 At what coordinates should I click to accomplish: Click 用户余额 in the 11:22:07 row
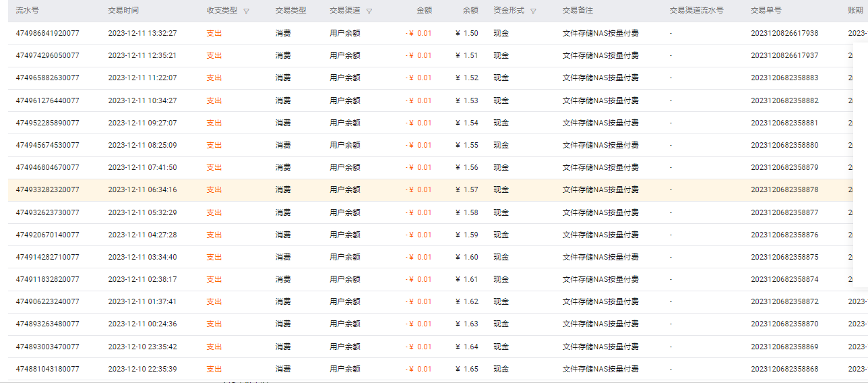(345, 78)
